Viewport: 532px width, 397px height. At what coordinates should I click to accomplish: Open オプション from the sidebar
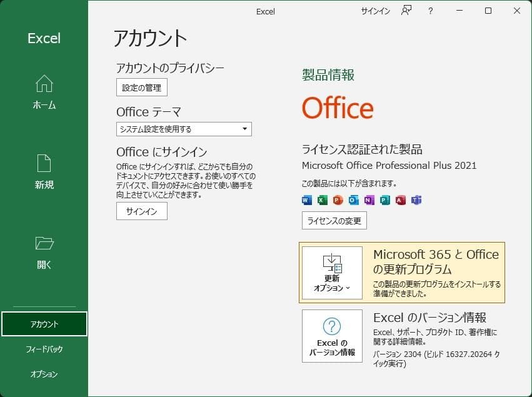point(44,374)
